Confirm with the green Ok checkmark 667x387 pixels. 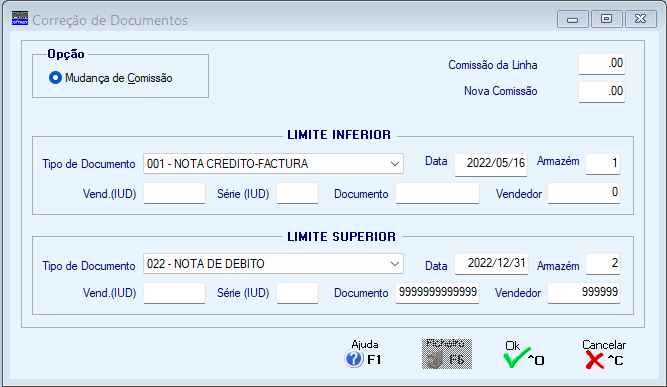[516, 358]
